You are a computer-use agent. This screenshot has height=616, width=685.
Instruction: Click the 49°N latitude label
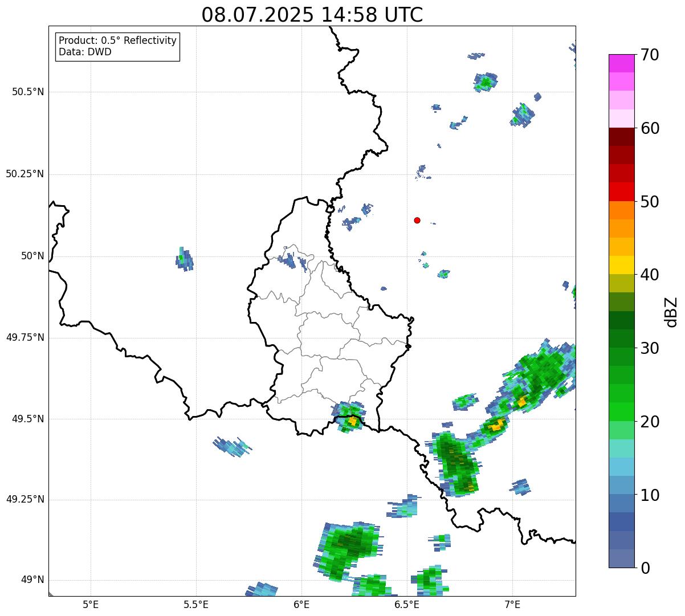[32, 580]
